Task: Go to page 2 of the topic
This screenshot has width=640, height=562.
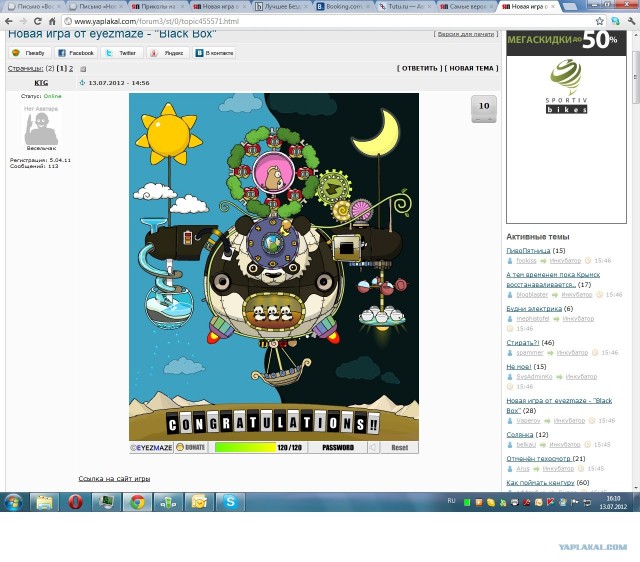Action: click(70, 69)
